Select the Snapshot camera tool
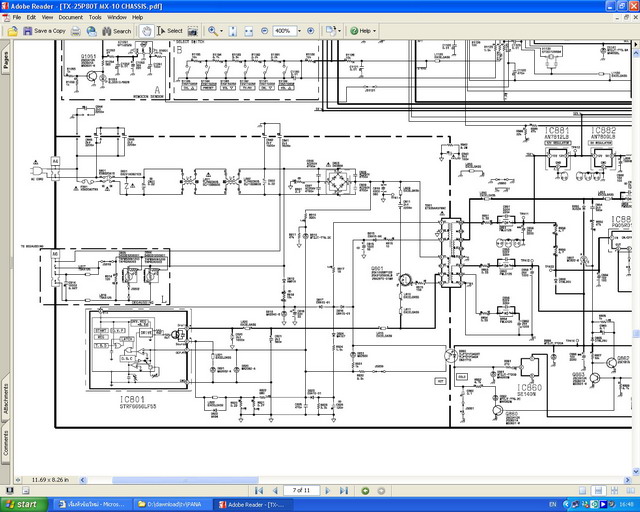This screenshot has width=640, height=512. [x=193, y=31]
